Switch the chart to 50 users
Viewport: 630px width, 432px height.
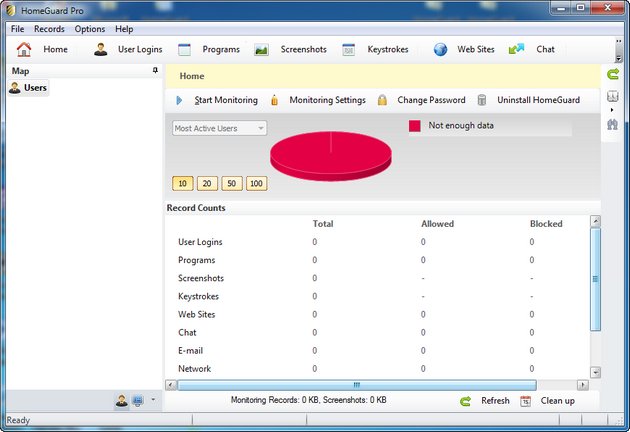point(232,183)
